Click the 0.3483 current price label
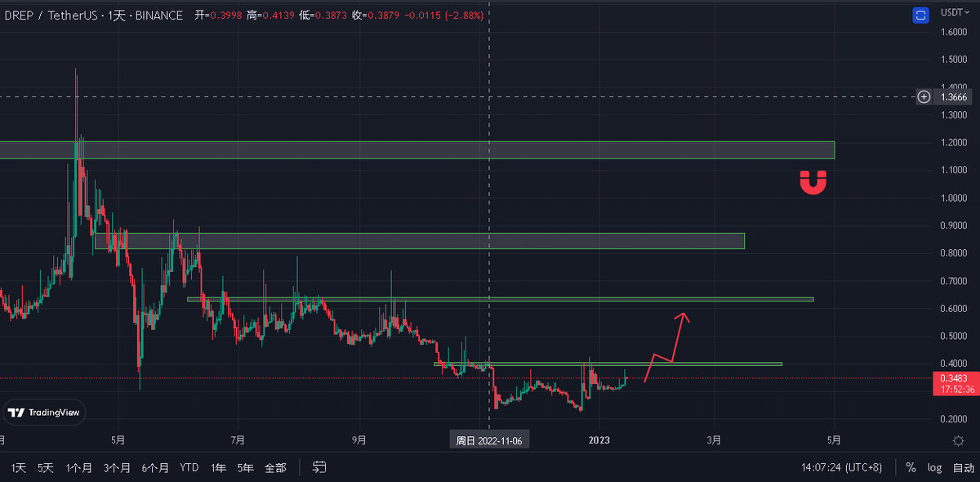Image resolution: width=980 pixels, height=482 pixels. click(x=954, y=378)
